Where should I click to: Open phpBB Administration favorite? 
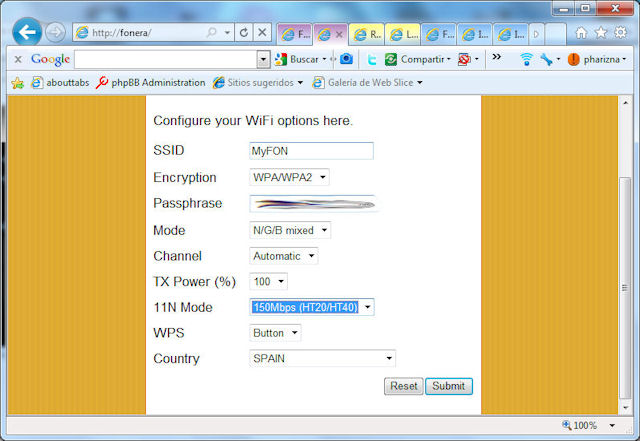(150, 82)
